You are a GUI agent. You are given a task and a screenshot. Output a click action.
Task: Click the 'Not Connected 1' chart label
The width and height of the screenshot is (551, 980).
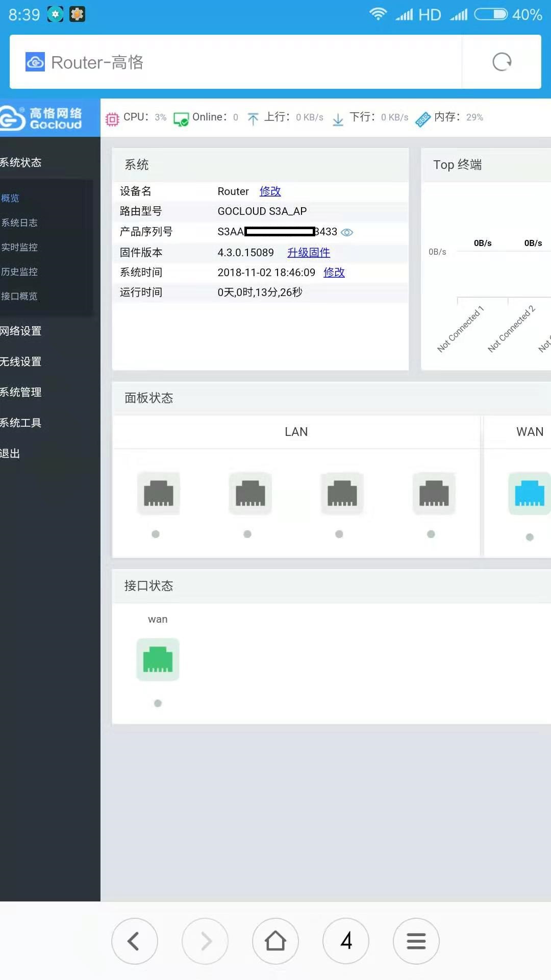(460, 329)
